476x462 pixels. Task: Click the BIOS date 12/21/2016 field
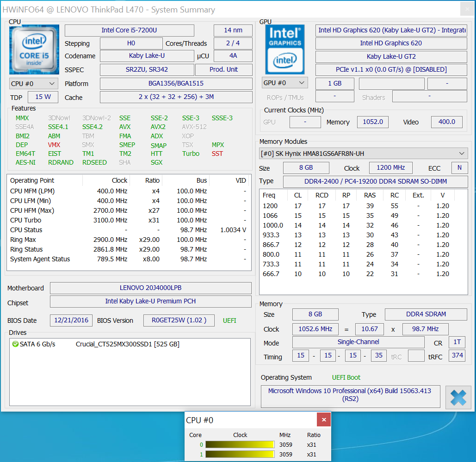71,320
